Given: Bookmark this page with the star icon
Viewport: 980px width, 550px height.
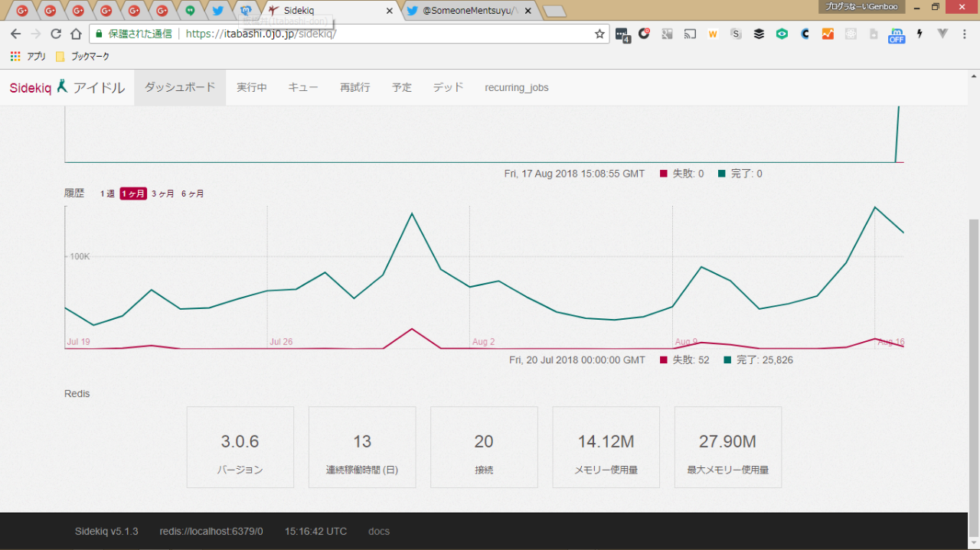Looking at the screenshot, I should pyautogui.click(x=599, y=34).
